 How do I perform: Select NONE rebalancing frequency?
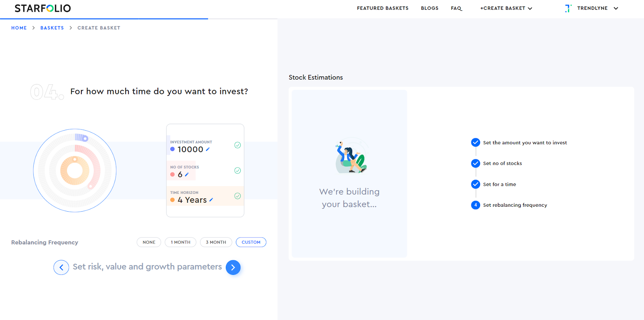pyautogui.click(x=149, y=242)
